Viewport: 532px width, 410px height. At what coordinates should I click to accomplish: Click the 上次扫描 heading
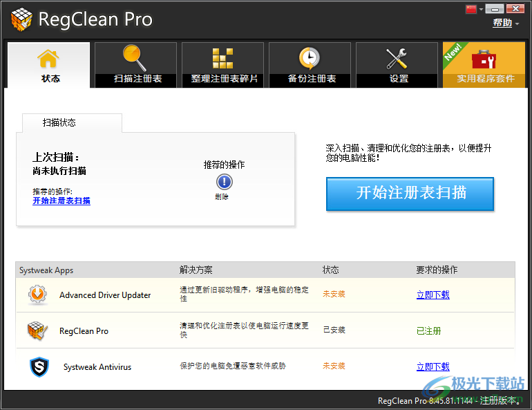[x=56, y=158]
